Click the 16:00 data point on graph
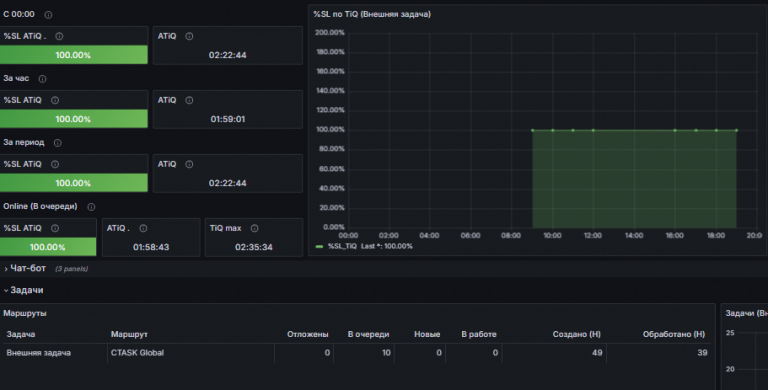 [675, 130]
